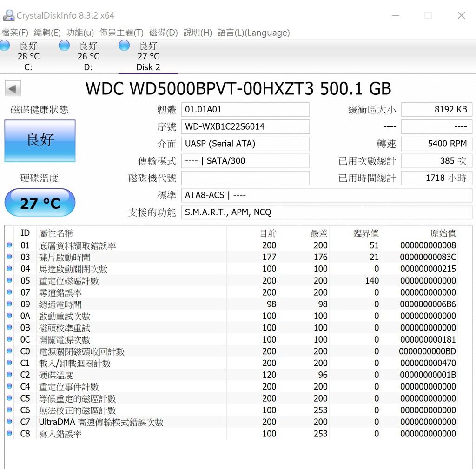The height and width of the screenshot is (476, 476).
Task: Click the CrystalDiskInfo app icon in title bar
Action: 8,15
